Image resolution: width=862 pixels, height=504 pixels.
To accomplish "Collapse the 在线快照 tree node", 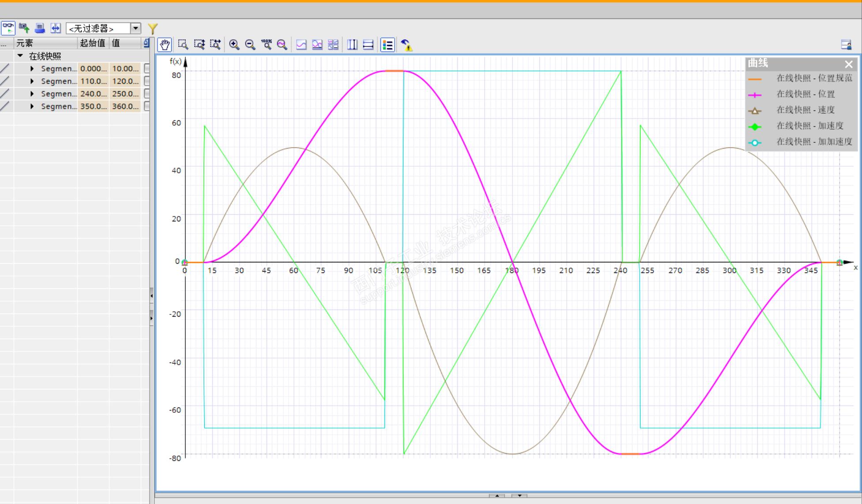I will pyautogui.click(x=20, y=56).
